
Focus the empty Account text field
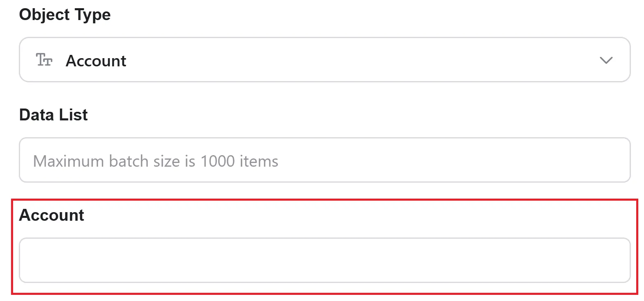(x=325, y=260)
